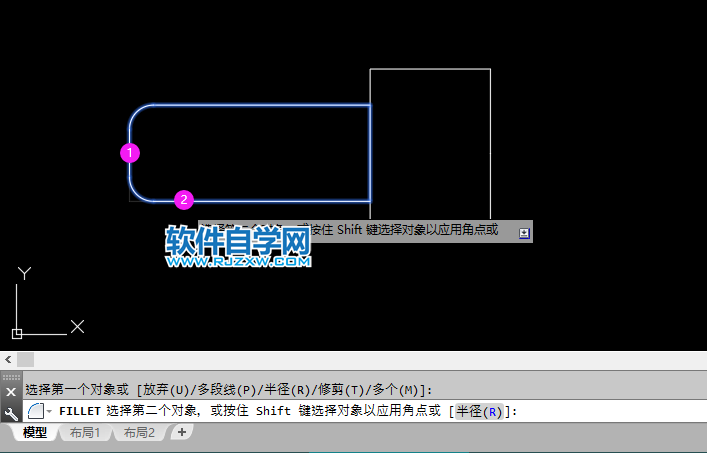Switch to the 布局1 tab

(x=85, y=433)
